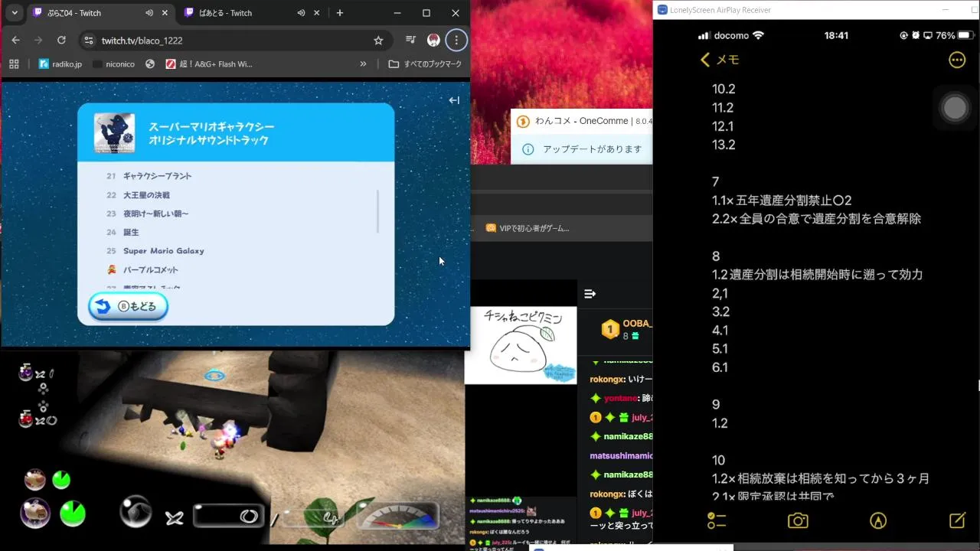980x551 pixels.
Task: Expand hidden bookmarks chevron
Action: pyautogui.click(x=363, y=64)
